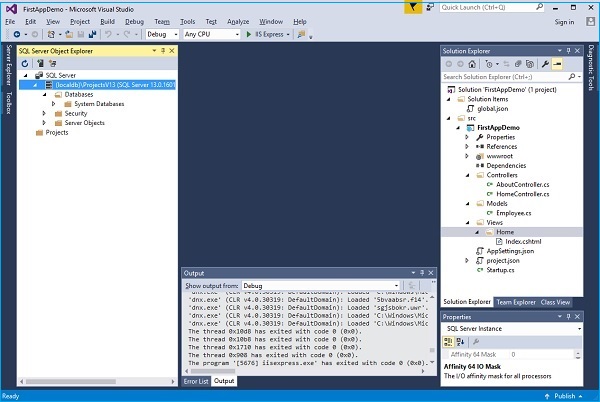Viewport: 600px width, 402px height.
Task: Click the Find in Files toolbar icon
Action: tap(301, 34)
